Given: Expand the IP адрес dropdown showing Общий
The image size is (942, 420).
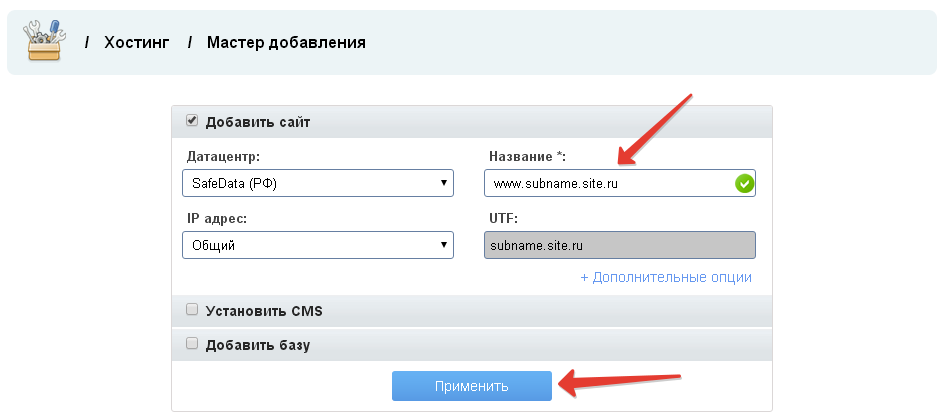Looking at the screenshot, I should pyautogui.click(x=317, y=245).
